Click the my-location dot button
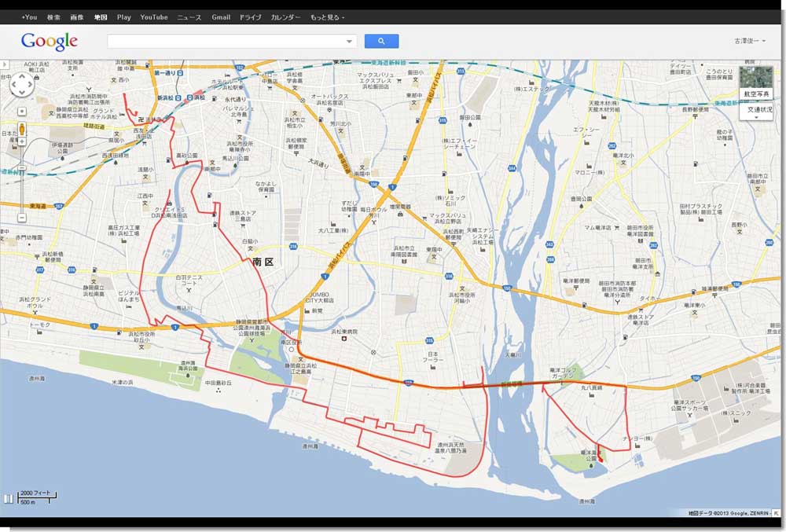 [22, 112]
